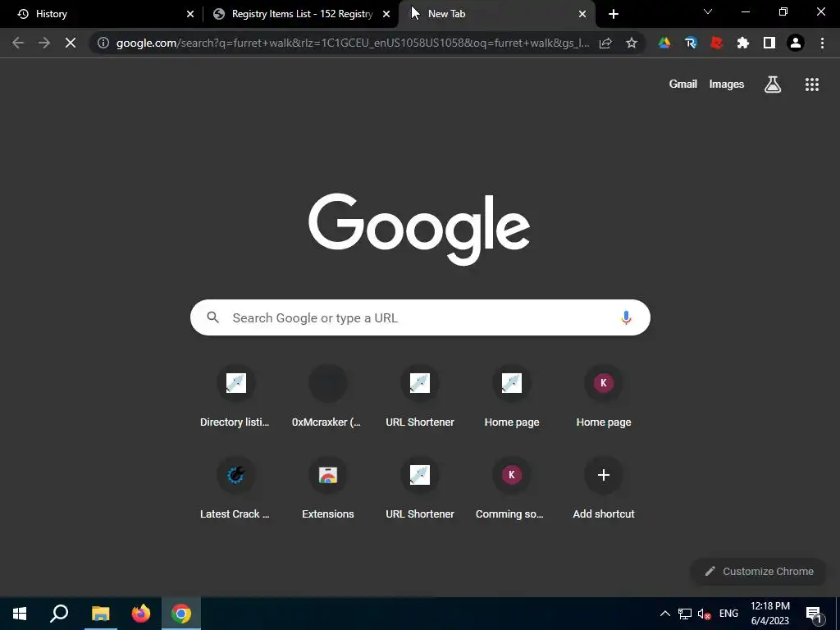Open the Home page shortcut with K icon

coord(604,398)
